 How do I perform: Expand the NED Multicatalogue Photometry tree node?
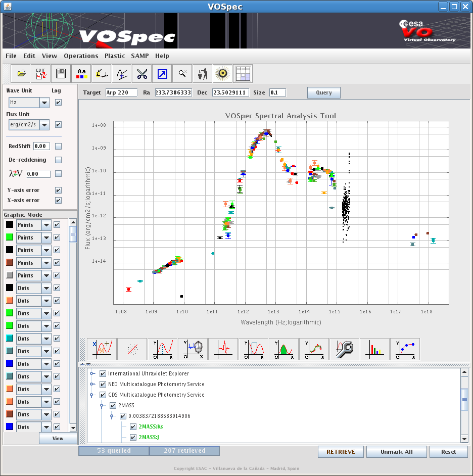pyautogui.click(x=92, y=385)
